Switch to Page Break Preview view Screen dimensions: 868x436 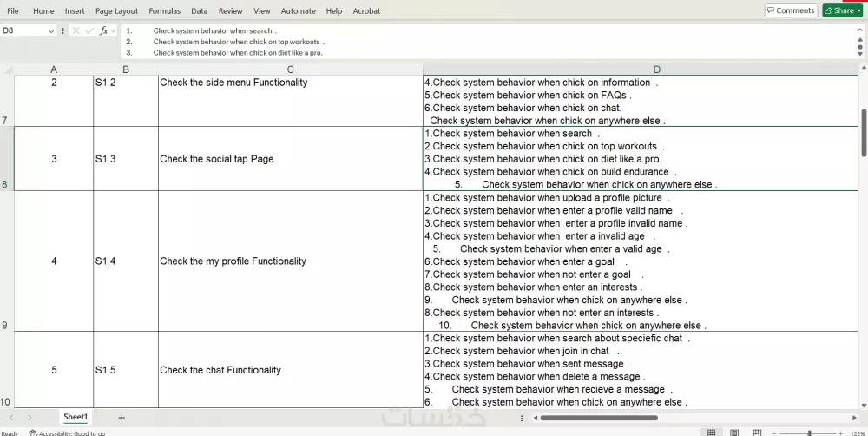[755, 433]
